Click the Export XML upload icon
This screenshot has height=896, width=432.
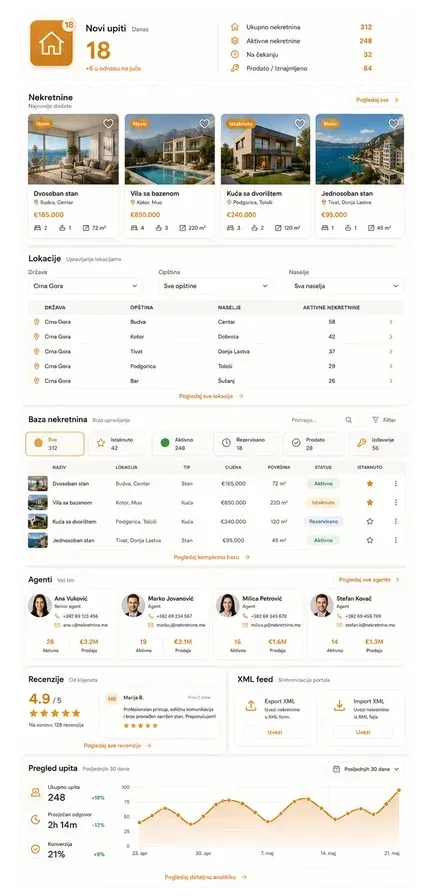click(x=250, y=706)
